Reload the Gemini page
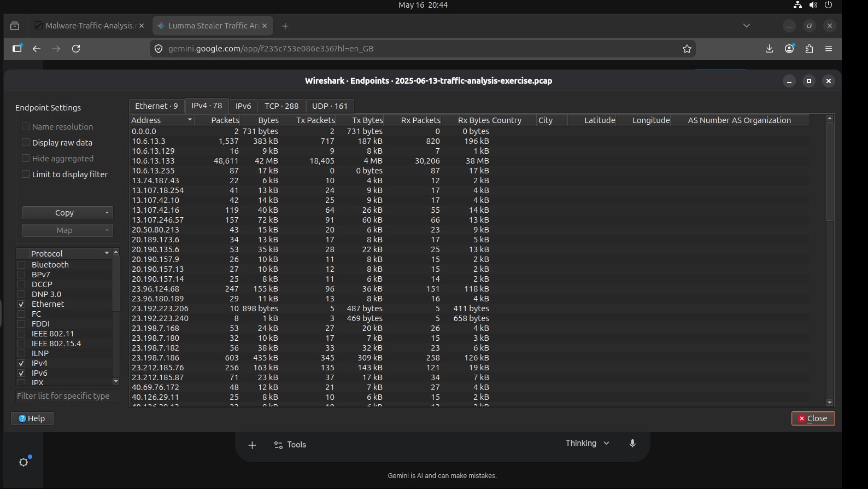This screenshot has height=489, width=868. 76,49
